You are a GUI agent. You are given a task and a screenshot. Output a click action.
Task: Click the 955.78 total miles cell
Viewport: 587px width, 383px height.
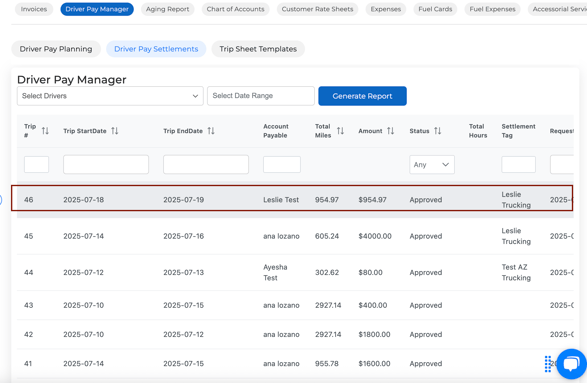click(327, 364)
